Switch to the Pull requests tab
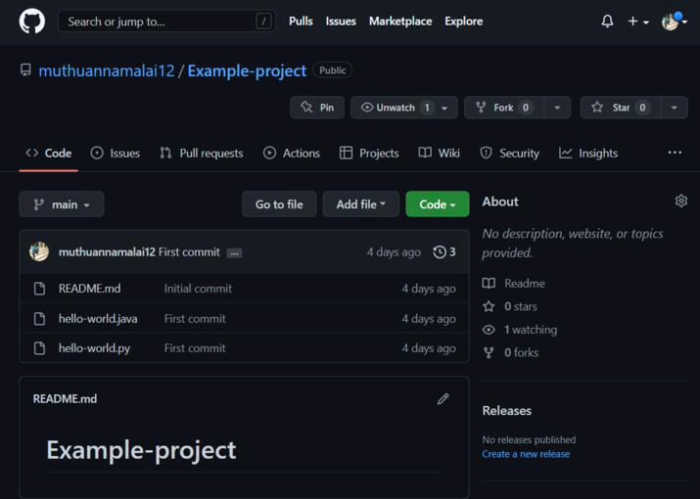This screenshot has width=700, height=499. tap(201, 153)
